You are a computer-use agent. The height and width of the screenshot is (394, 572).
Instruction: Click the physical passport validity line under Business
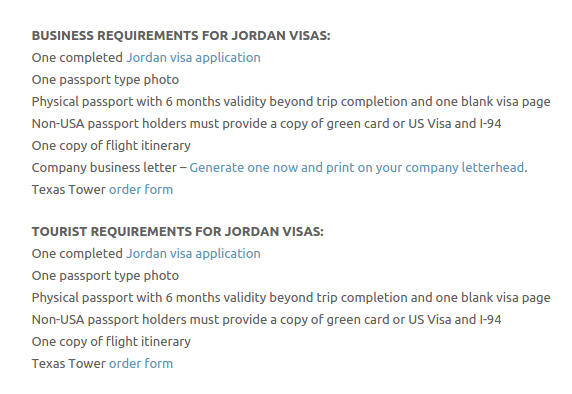(x=291, y=102)
